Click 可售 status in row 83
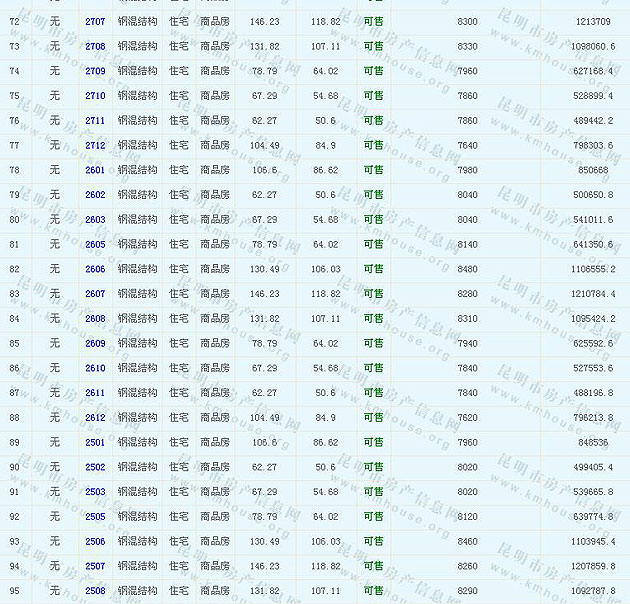This screenshot has width=630, height=604. tap(373, 294)
